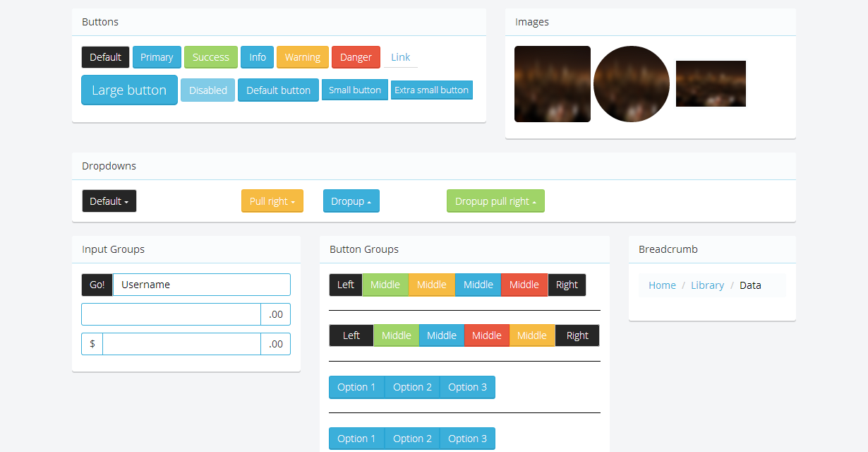Viewport: 868px width, 452px height.
Task: Navigate to Home in the breadcrumb
Action: 662,285
